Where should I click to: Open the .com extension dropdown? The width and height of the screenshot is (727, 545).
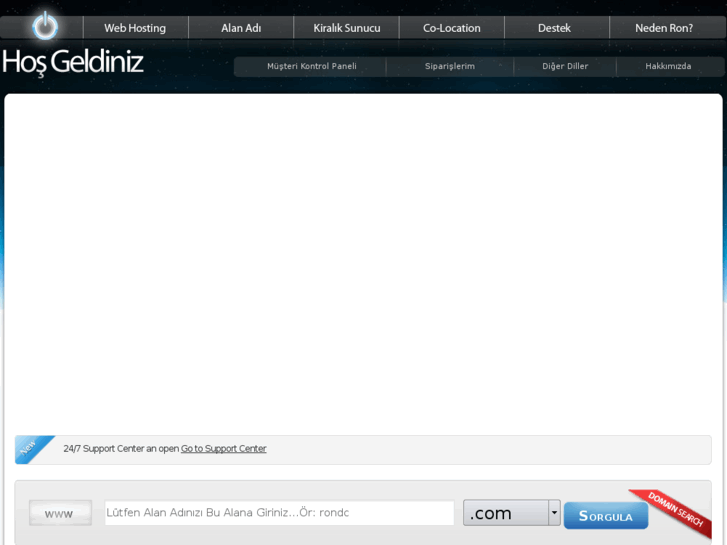click(512, 513)
